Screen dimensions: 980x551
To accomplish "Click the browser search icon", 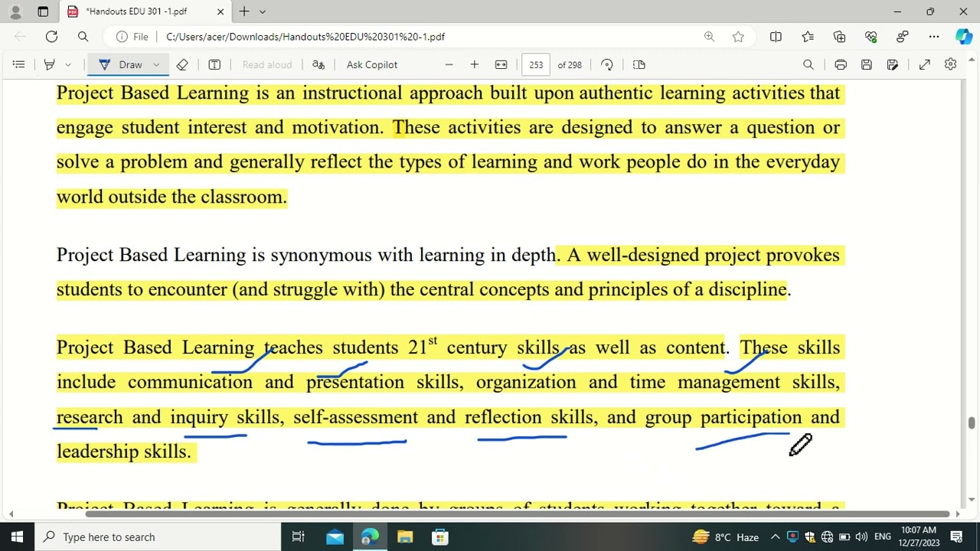I will [83, 37].
